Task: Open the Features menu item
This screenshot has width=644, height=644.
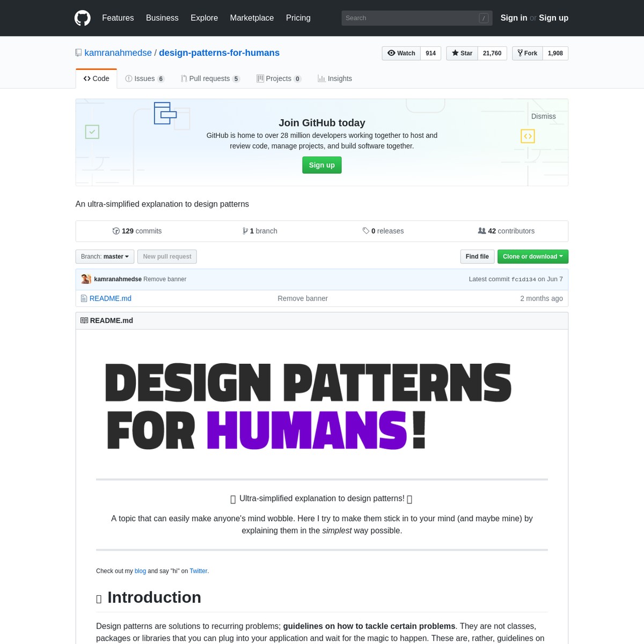Action: (118, 18)
